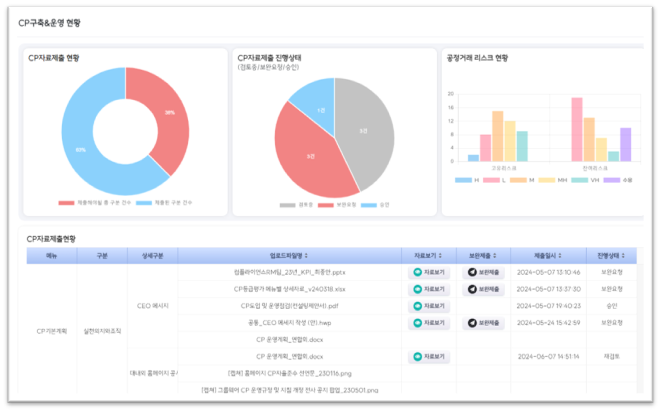This screenshot has width=661, height=412.
Task: Open 자료보기 for the 2024-06-07 CP 운영계획 docx row
Action: (x=429, y=357)
